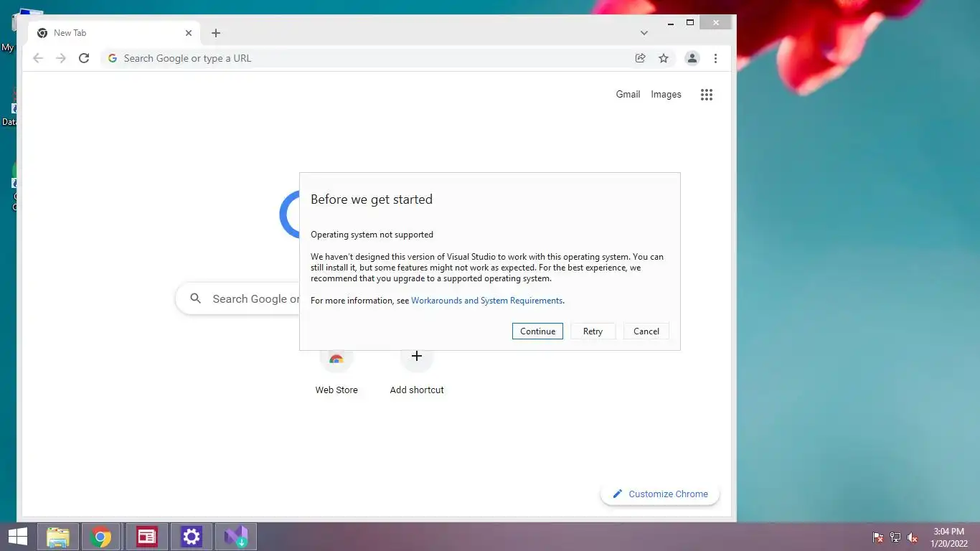Open Chrome three-dot menu
This screenshot has width=980, height=551.
point(715,58)
